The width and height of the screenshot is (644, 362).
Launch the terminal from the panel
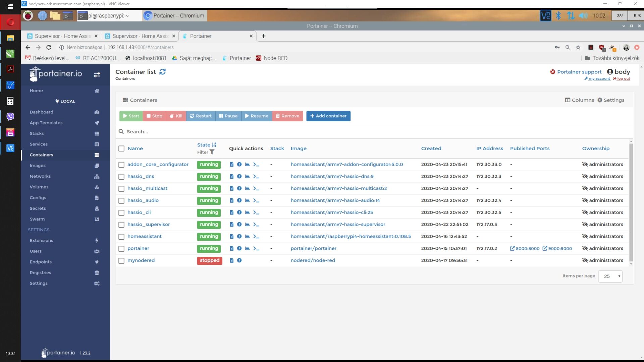click(x=68, y=15)
